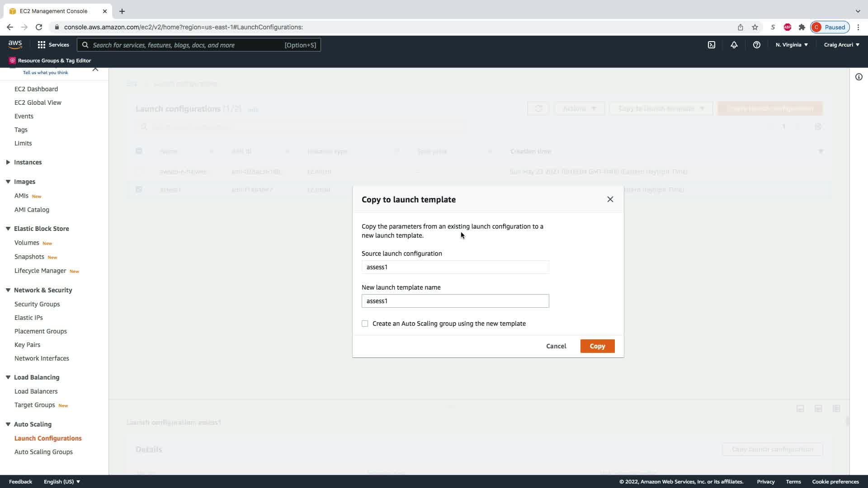Open the Services grid menu
The image size is (868, 488).
53,45
